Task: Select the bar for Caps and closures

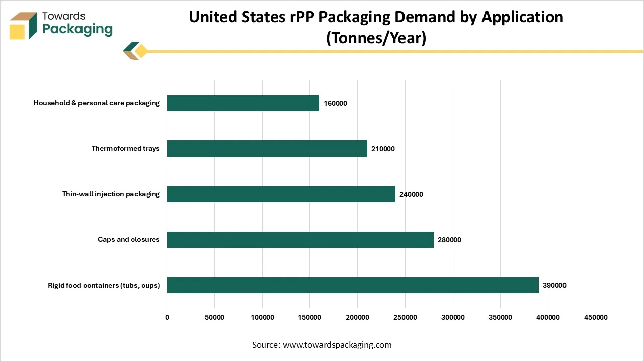Action: (x=300, y=239)
